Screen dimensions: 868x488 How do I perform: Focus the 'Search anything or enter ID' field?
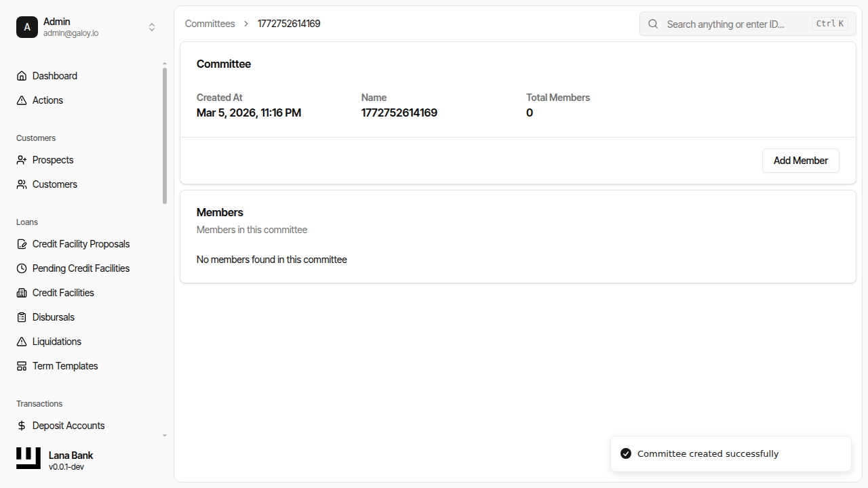[736, 24]
